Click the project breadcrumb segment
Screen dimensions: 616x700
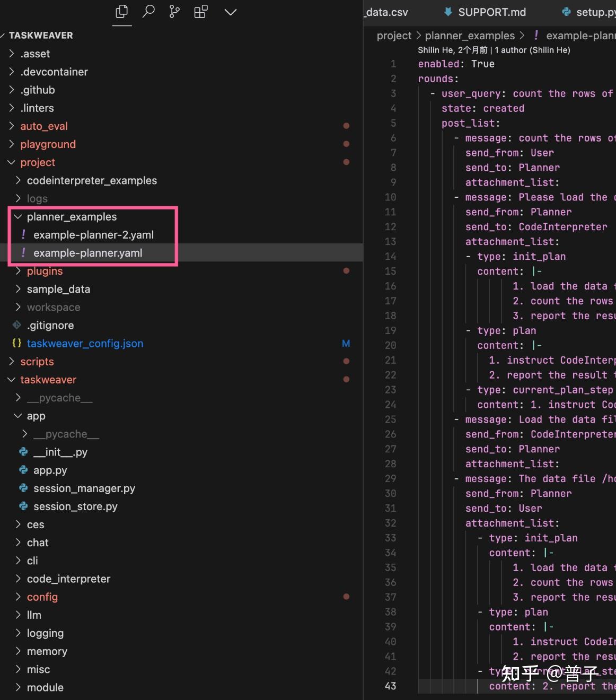click(394, 35)
